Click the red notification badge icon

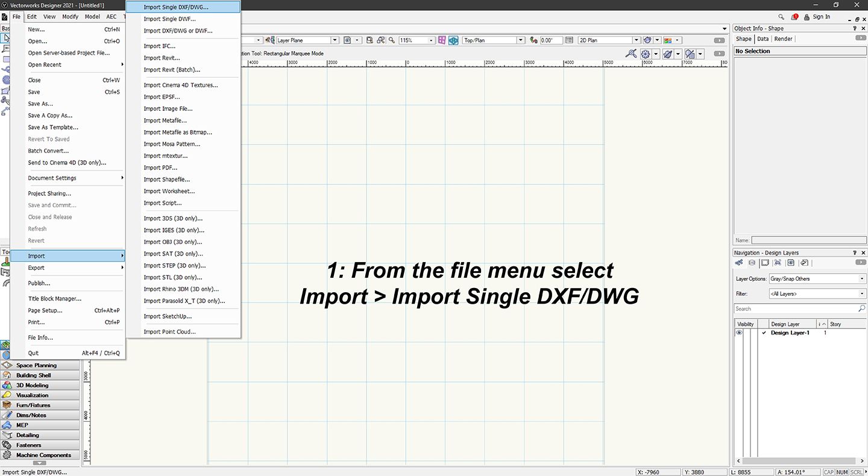[x=795, y=17]
